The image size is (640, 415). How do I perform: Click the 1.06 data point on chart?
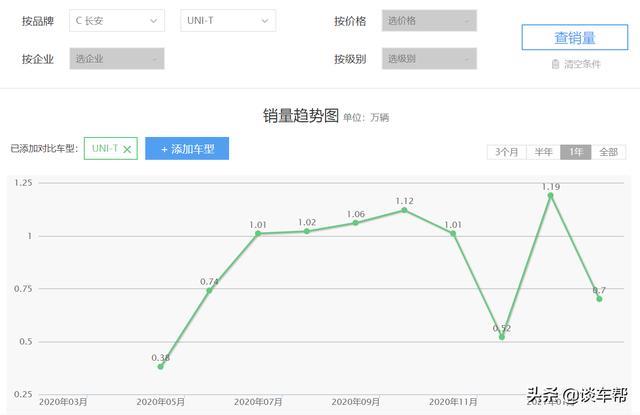click(356, 223)
